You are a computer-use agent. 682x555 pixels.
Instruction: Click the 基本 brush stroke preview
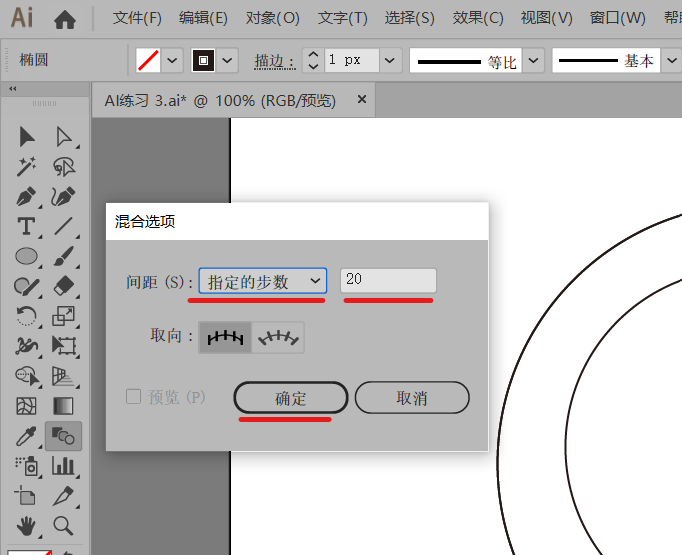coord(606,60)
